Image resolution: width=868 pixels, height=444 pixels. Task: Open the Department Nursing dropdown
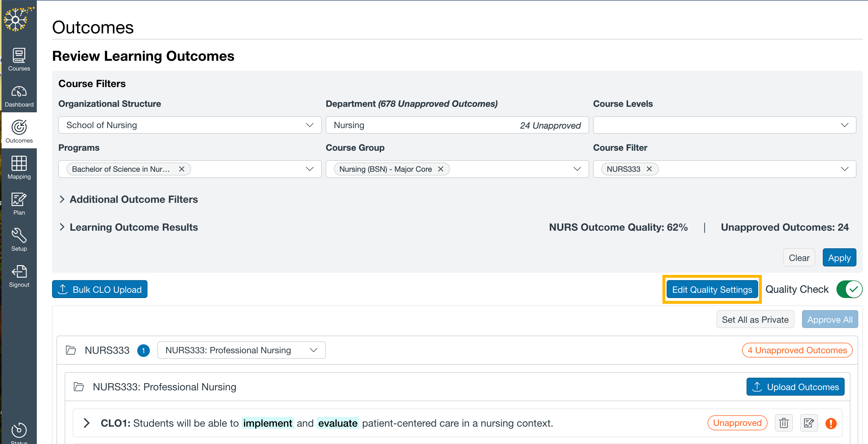click(457, 125)
